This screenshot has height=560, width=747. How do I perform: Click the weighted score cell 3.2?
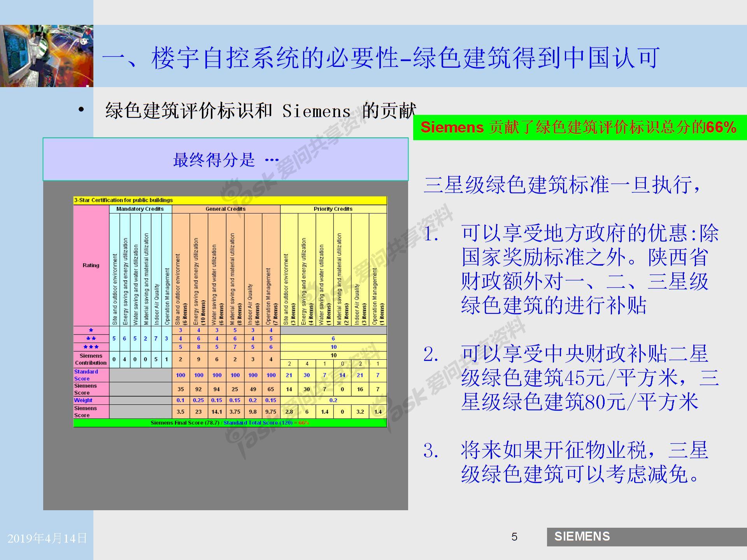[360, 412]
